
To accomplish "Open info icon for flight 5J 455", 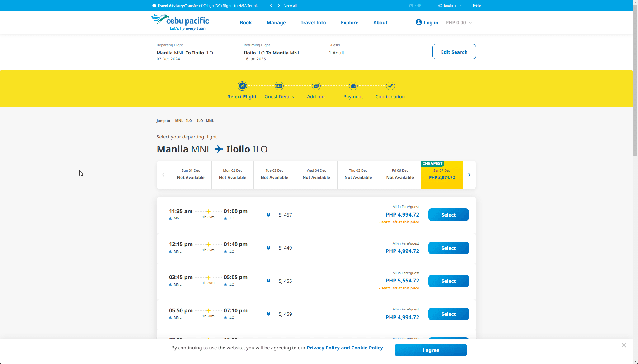I will (x=268, y=281).
